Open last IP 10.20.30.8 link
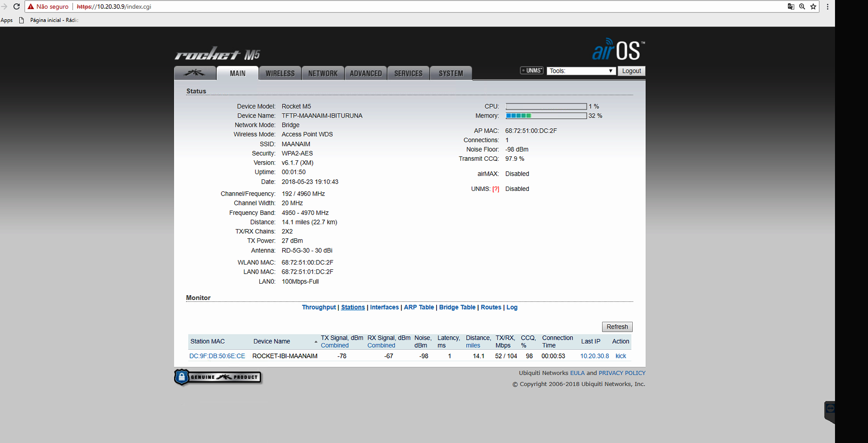Screen dimensions: 868x443 click(594, 356)
